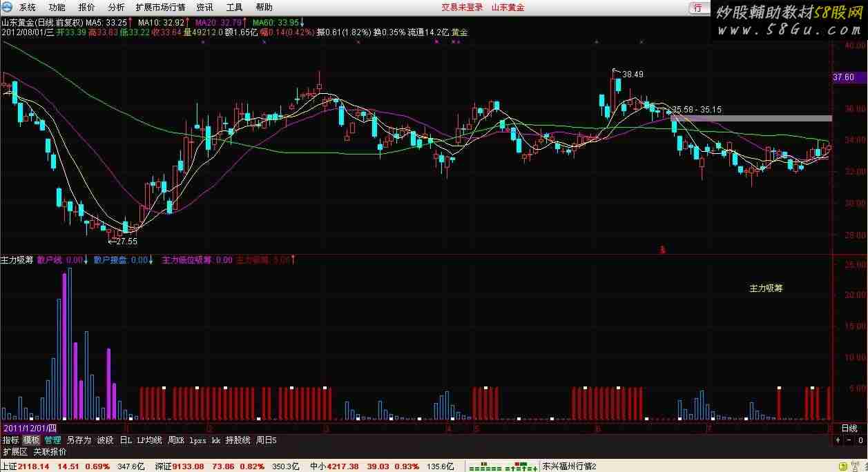Select the 周日5 template

[x=267, y=440]
